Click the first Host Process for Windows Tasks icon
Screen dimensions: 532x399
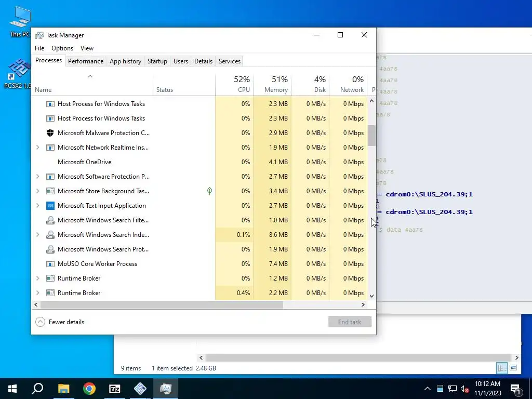coord(50,104)
